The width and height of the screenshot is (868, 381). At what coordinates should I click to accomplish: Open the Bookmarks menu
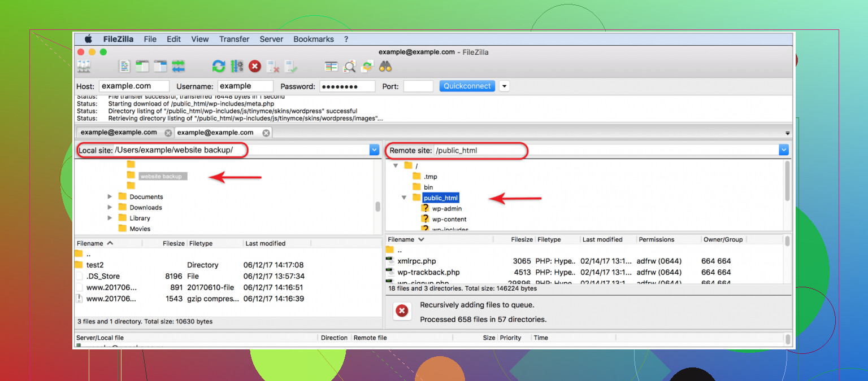(x=314, y=39)
